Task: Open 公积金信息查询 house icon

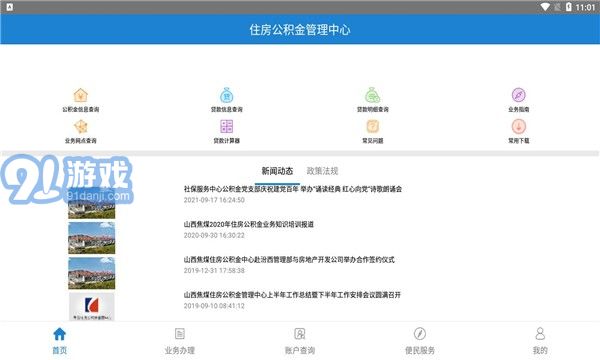Action: pos(81,95)
